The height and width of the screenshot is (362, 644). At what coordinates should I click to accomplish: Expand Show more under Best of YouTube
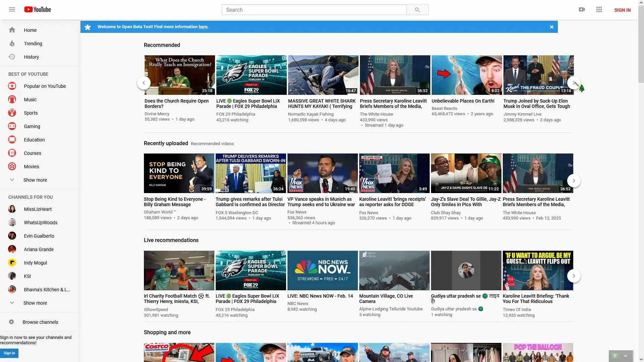pyautogui.click(x=35, y=180)
